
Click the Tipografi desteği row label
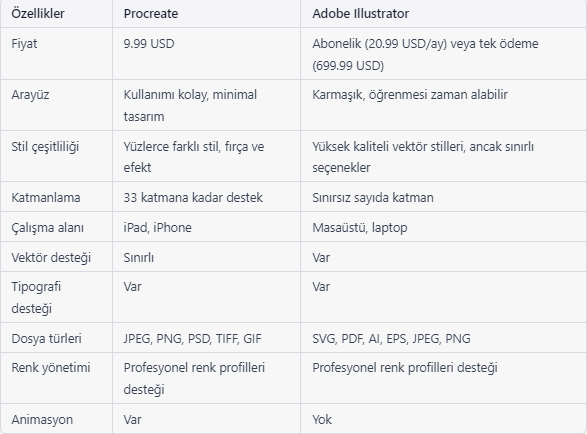point(36,297)
